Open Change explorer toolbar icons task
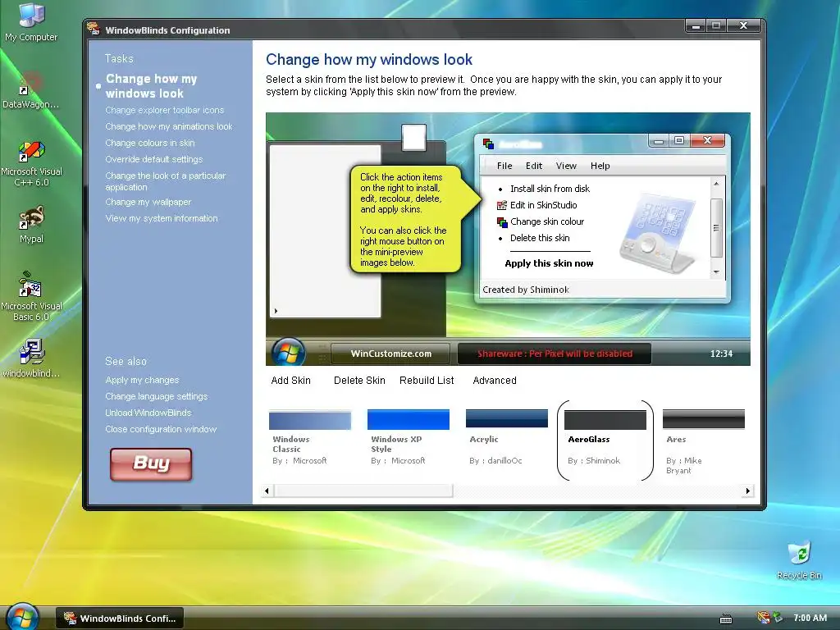The height and width of the screenshot is (630, 840). click(164, 110)
